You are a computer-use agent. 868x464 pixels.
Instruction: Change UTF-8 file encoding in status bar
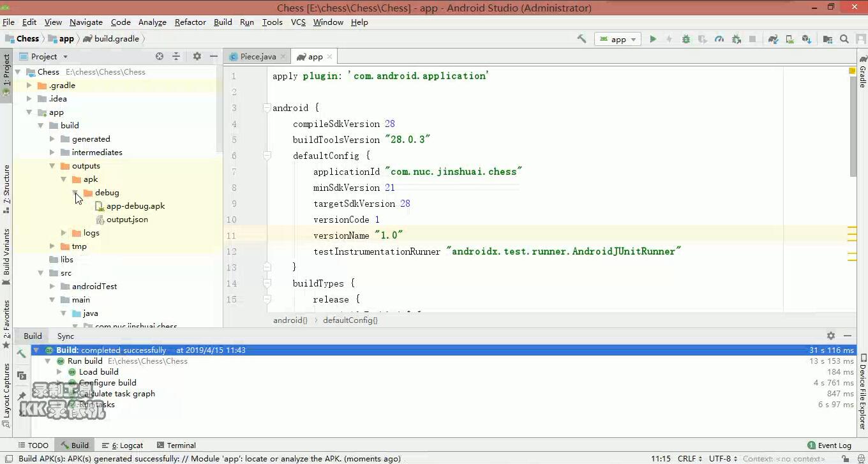[x=722, y=458]
